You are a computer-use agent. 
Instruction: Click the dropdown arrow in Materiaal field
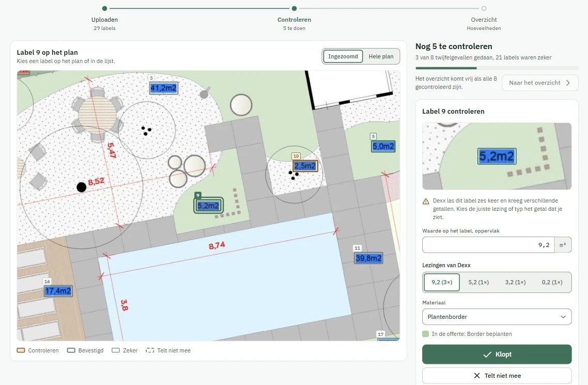(x=563, y=317)
